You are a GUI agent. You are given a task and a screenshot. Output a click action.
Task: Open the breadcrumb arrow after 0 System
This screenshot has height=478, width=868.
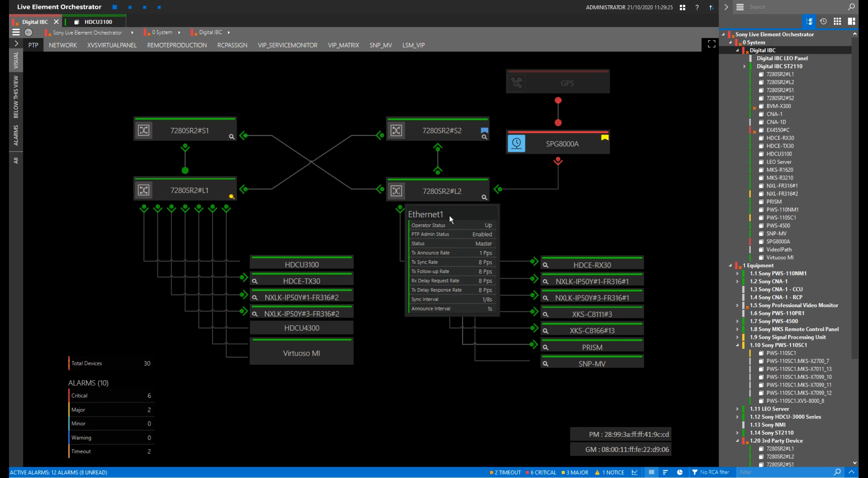click(180, 33)
